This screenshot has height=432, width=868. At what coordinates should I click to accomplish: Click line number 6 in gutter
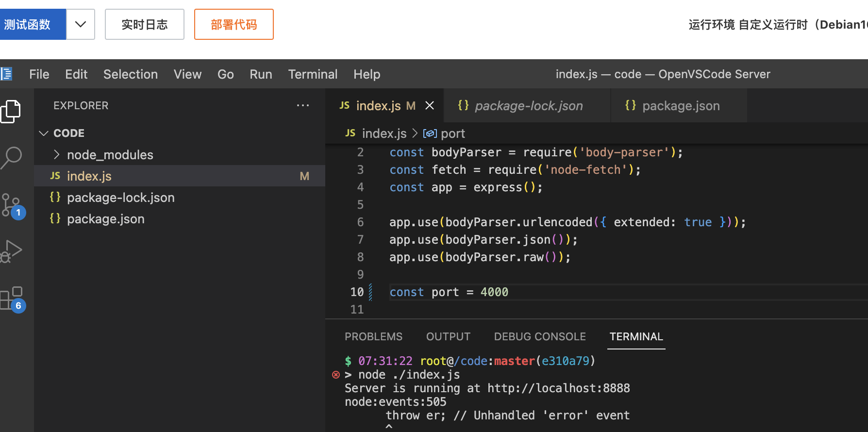pos(360,222)
